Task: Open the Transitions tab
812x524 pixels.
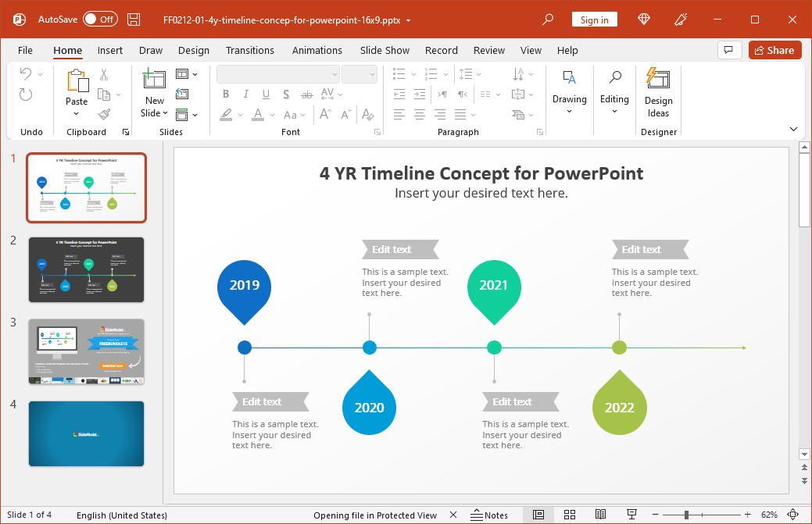Action: coord(249,50)
